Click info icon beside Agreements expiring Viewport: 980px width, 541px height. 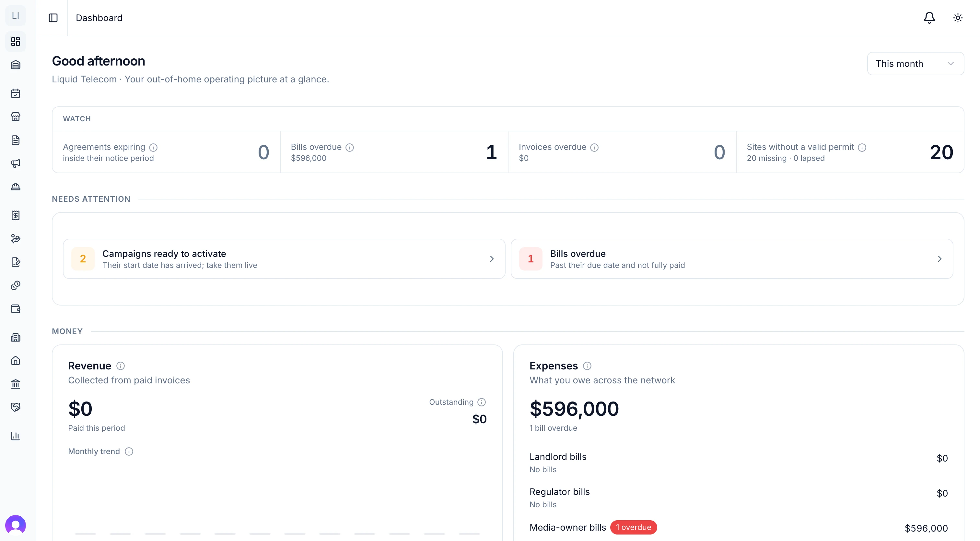point(153,147)
